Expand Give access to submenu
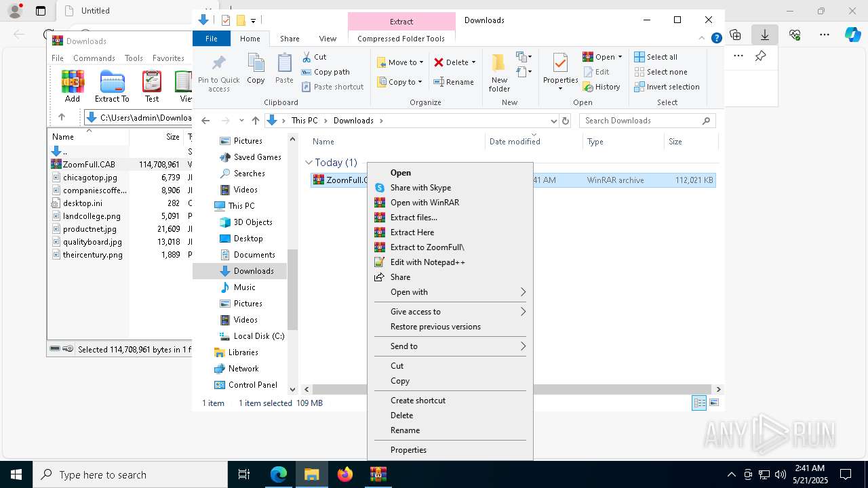The image size is (868, 488). click(450, 312)
